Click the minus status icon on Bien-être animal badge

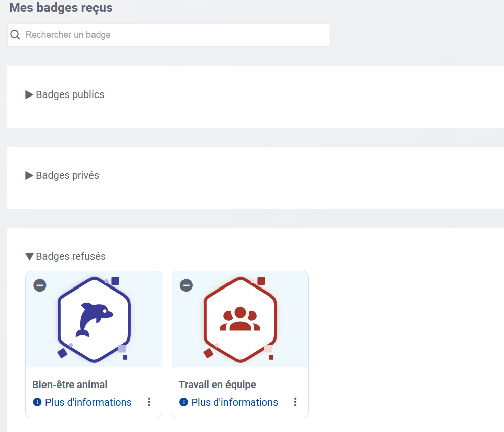point(39,285)
